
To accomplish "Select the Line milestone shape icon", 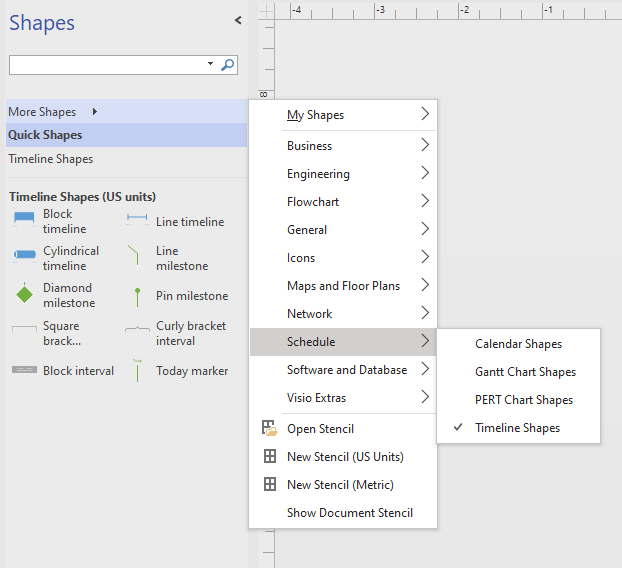I will 134,257.
